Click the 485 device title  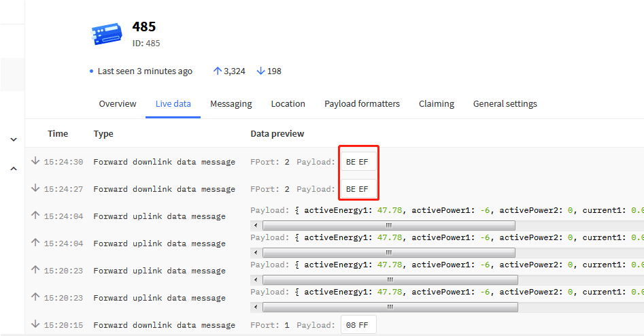tap(143, 27)
